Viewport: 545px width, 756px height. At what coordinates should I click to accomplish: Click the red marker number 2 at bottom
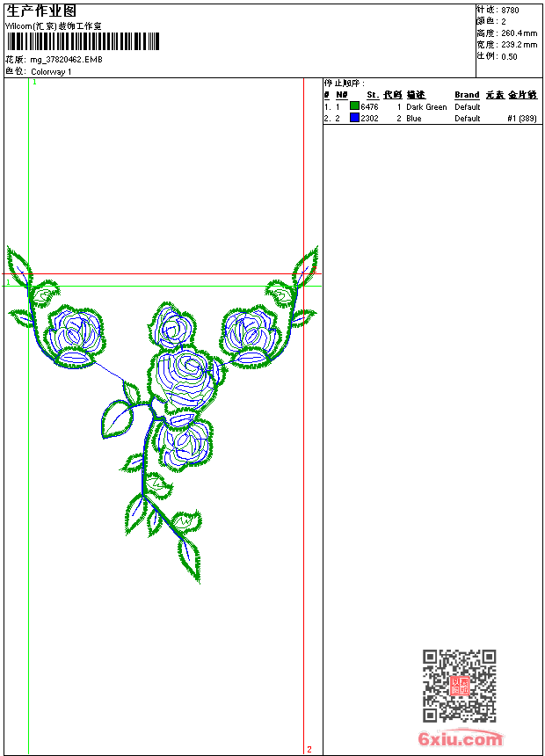[309, 749]
